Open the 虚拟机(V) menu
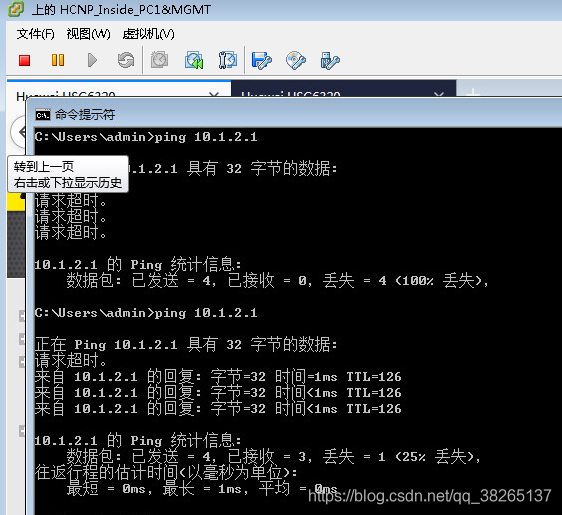Viewport: 562px width, 515px height. pyautogui.click(x=148, y=34)
